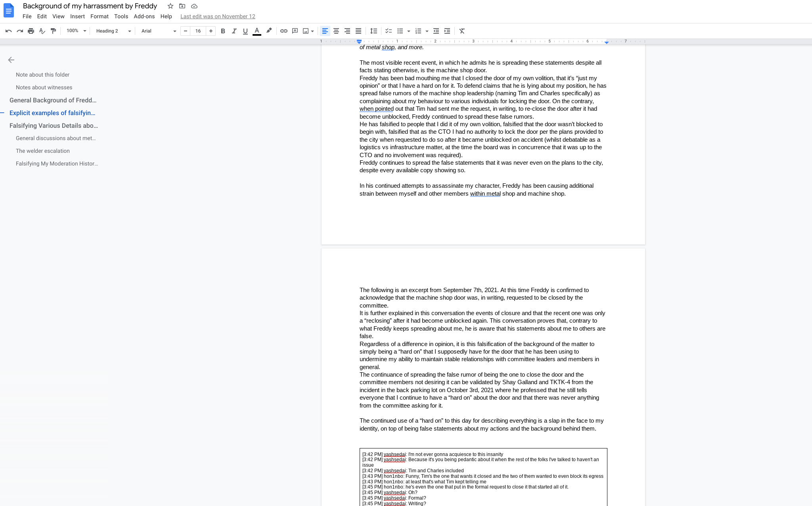Click the Undo icon
The width and height of the screenshot is (812, 506).
click(x=9, y=31)
